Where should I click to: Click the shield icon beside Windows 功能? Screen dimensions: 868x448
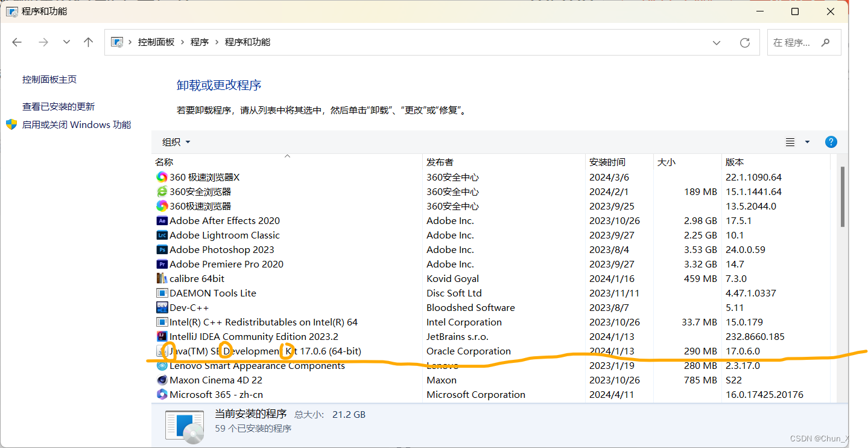point(11,124)
